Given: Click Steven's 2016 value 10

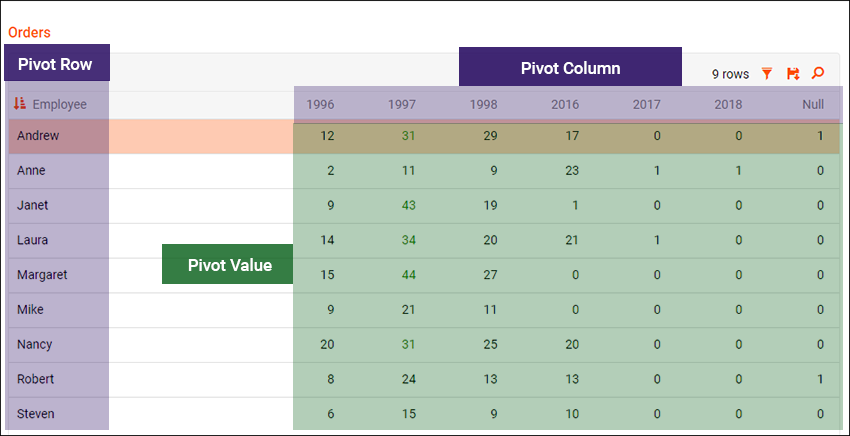Looking at the screenshot, I should (572, 414).
